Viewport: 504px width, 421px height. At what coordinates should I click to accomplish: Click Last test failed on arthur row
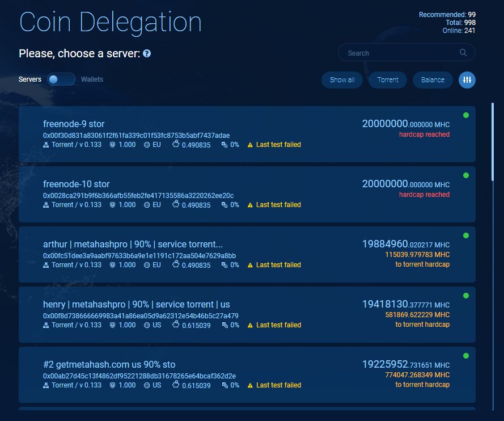coord(278,265)
